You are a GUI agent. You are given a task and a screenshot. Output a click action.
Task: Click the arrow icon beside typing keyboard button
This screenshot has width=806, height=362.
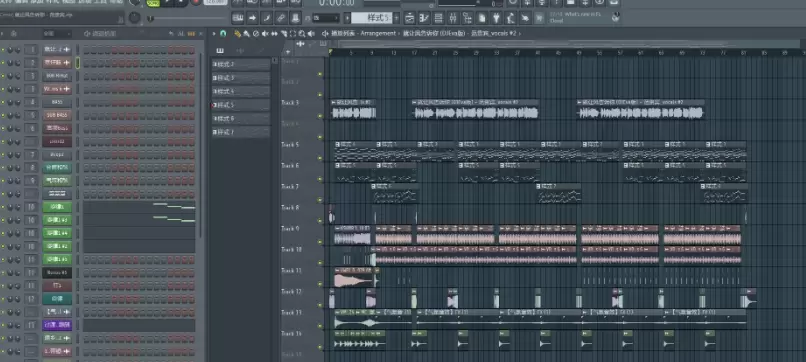[x=252, y=18]
